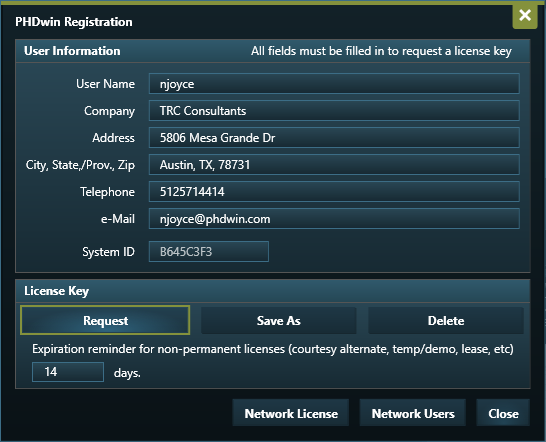
Task: Click the 'All fields must be filled in' notice
Action: [381, 51]
